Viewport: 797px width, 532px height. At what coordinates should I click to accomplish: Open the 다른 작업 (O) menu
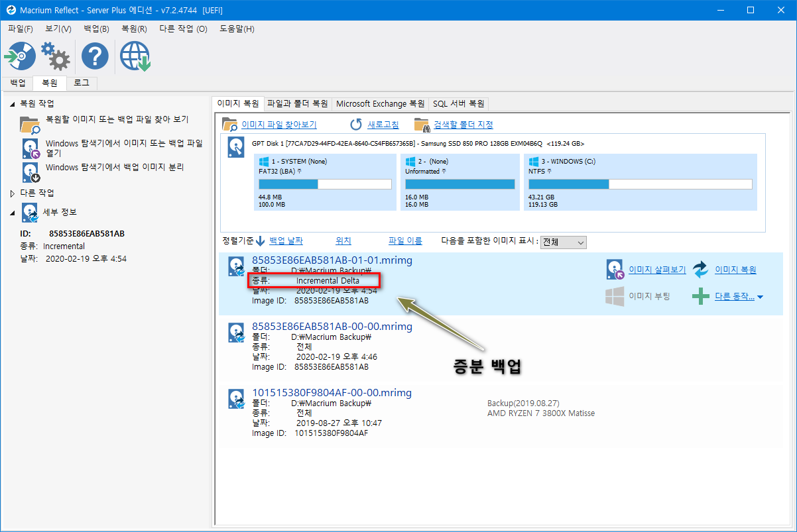click(183, 29)
